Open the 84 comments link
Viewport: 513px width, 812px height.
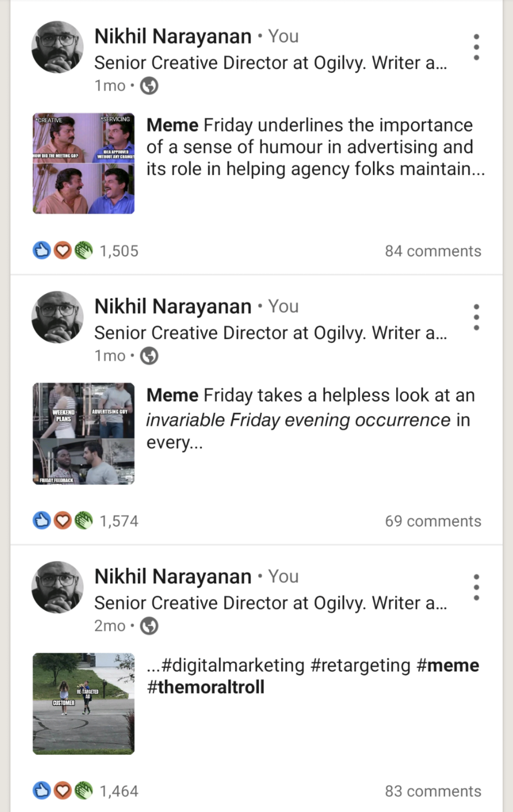tap(433, 251)
